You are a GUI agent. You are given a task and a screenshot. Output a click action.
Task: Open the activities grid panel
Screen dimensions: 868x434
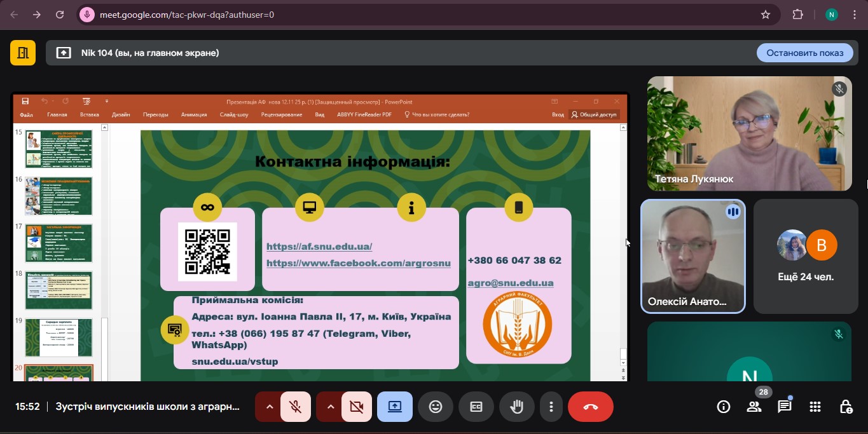click(x=815, y=407)
